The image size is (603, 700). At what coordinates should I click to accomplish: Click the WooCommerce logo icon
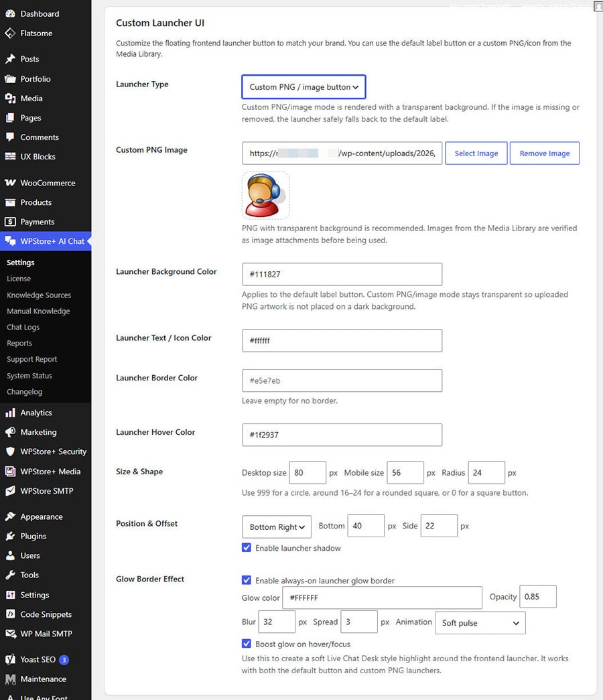pyautogui.click(x=10, y=183)
